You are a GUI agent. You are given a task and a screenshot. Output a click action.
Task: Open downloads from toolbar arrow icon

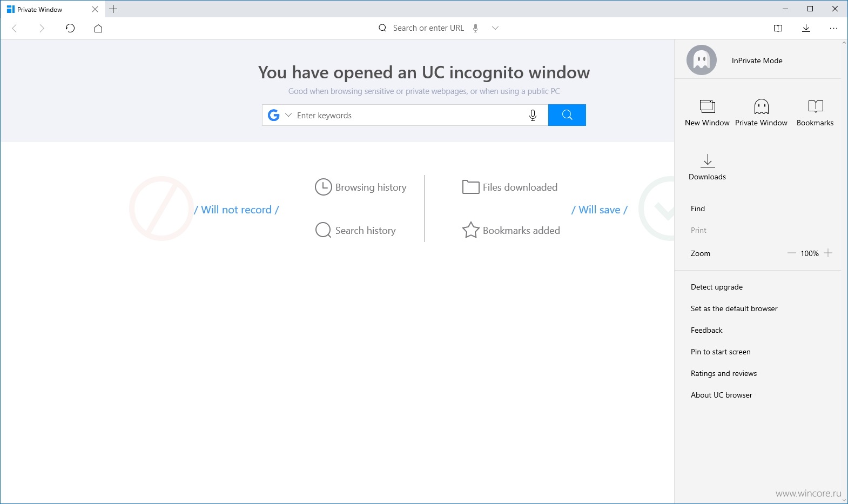pyautogui.click(x=806, y=28)
